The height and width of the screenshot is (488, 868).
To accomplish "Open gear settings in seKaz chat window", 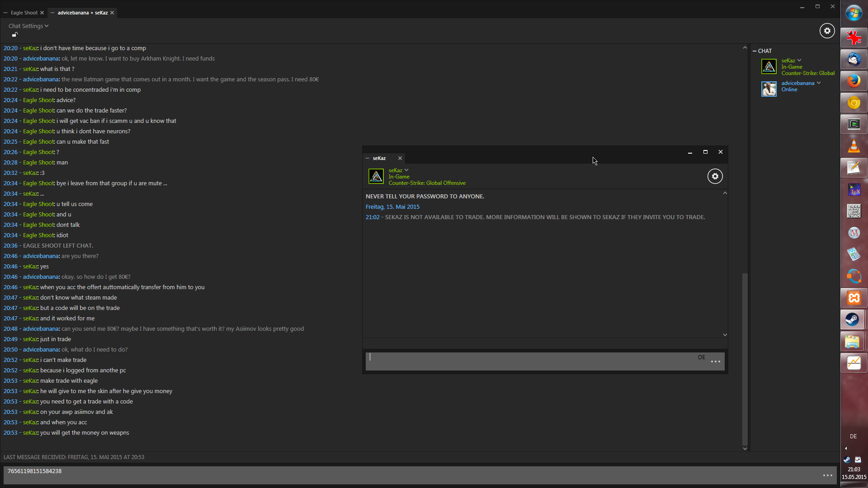I will click(x=715, y=176).
